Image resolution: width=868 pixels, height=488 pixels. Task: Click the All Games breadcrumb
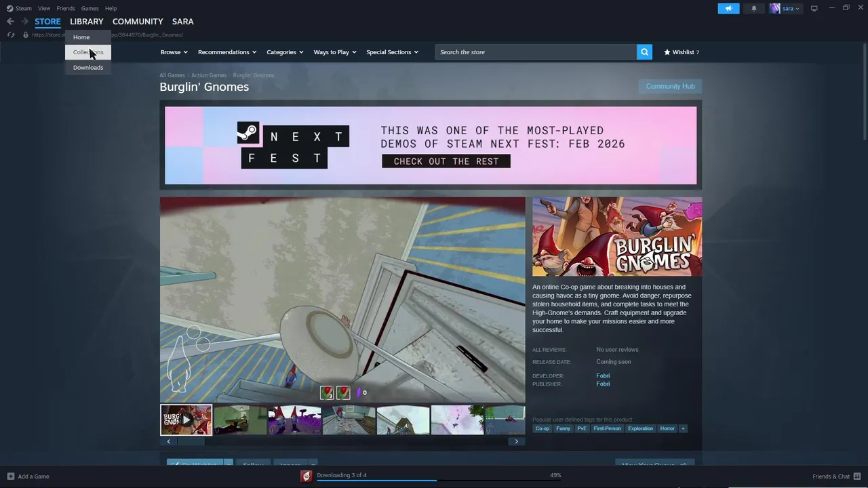(172, 75)
